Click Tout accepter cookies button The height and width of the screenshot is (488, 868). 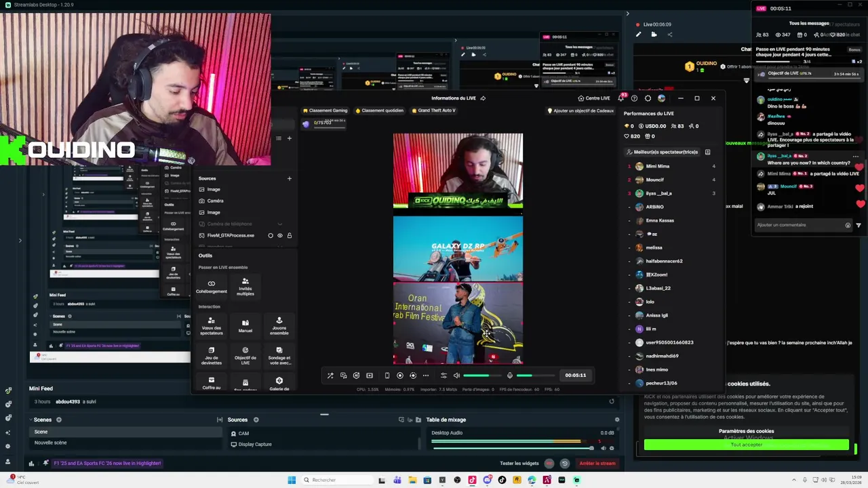pyautogui.click(x=746, y=445)
